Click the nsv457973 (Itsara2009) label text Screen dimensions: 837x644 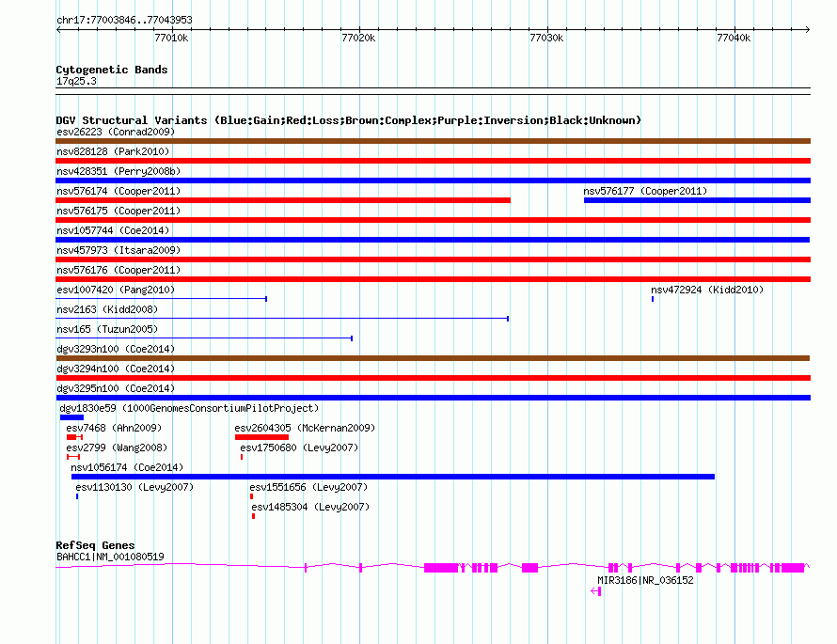[x=118, y=250]
